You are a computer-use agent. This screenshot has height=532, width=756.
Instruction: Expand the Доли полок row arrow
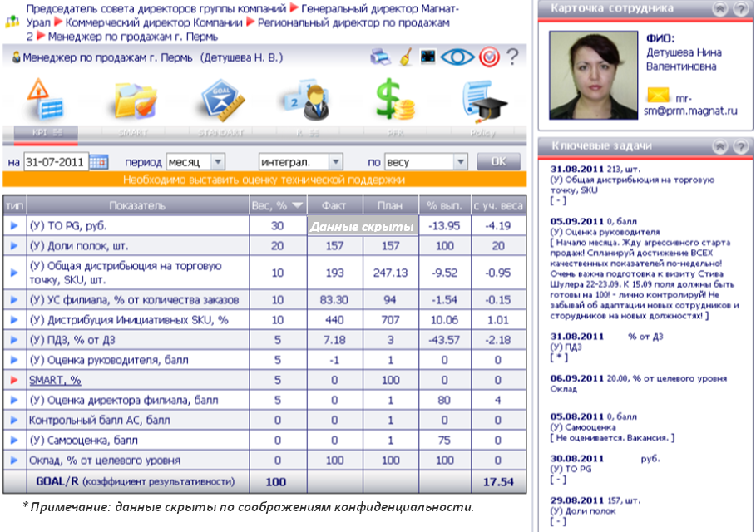(x=14, y=246)
